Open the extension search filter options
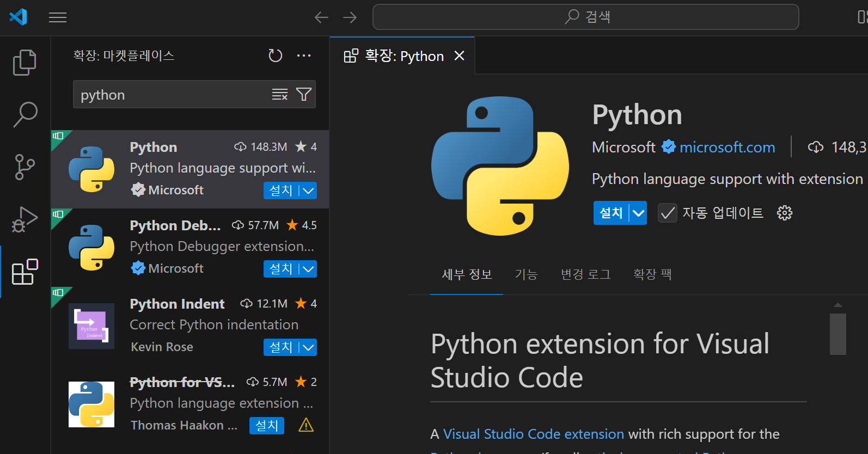Image resolution: width=868 pixels, height=454 pixels. [x=304, y=95]
